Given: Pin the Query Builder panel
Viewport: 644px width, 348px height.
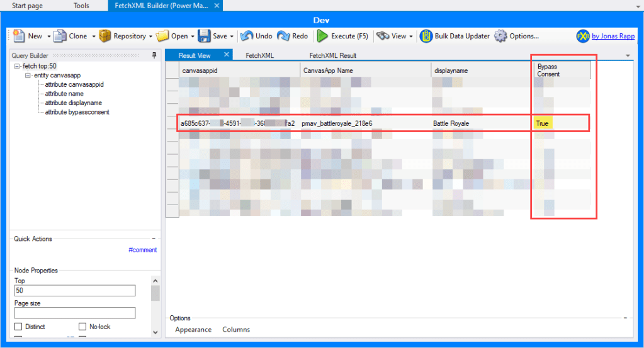Looking at the screenshot, I should tap(155, 56).
